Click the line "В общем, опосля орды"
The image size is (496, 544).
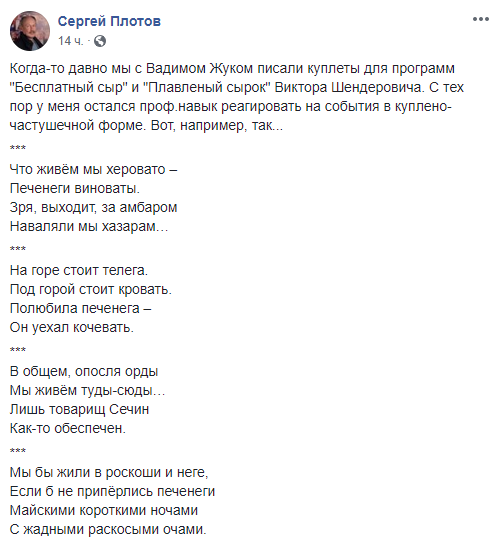84,371
